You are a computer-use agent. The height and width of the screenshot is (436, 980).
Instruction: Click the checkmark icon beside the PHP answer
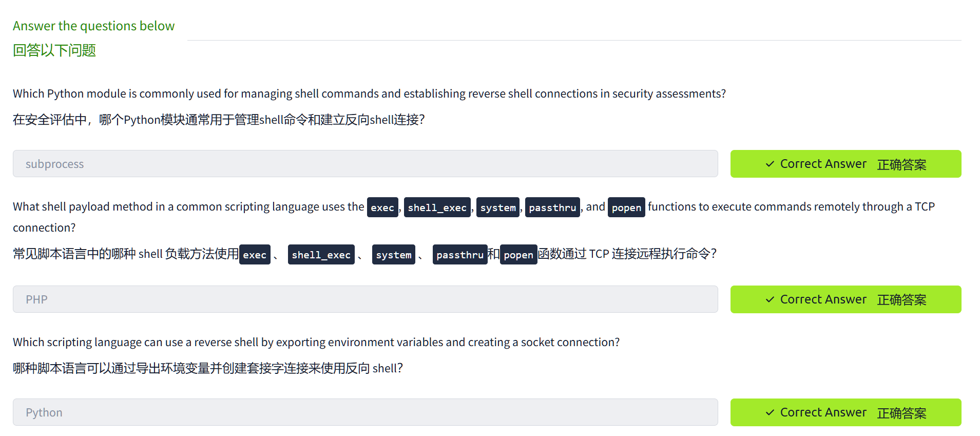(770, 299)
